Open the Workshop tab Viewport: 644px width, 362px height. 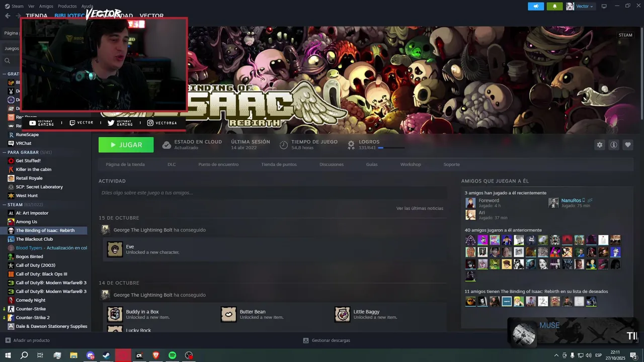(x=411, y=164)
